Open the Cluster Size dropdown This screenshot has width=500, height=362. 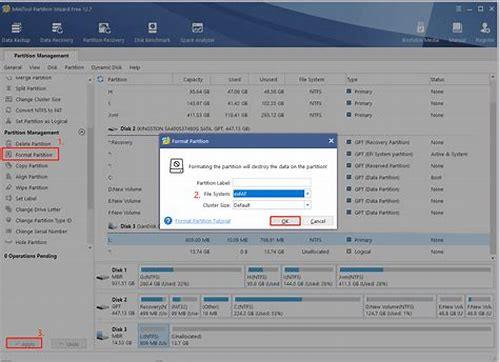tap(307, 205)
